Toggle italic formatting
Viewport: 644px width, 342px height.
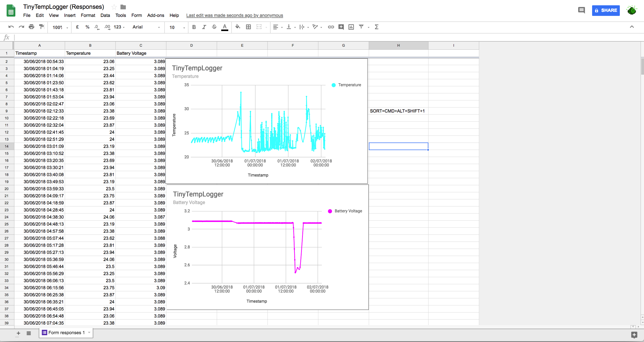(x=204, y=27)
